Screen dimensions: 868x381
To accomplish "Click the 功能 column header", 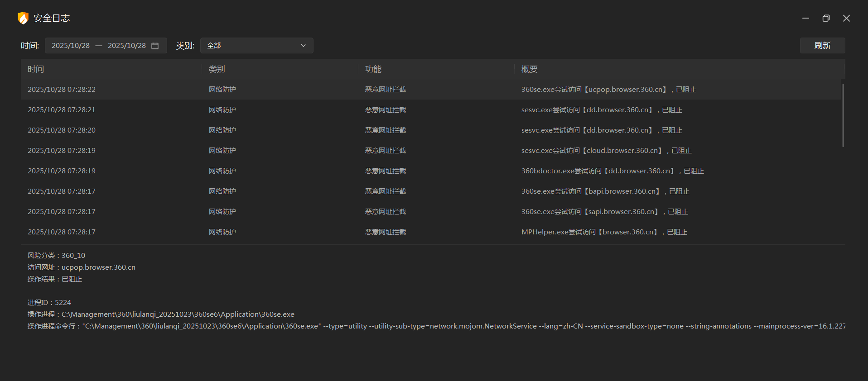I will [373, 69].
